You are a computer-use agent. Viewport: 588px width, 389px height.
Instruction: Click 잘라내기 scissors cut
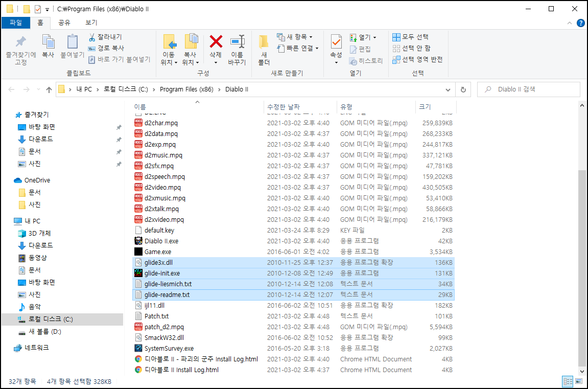point(105,37)
